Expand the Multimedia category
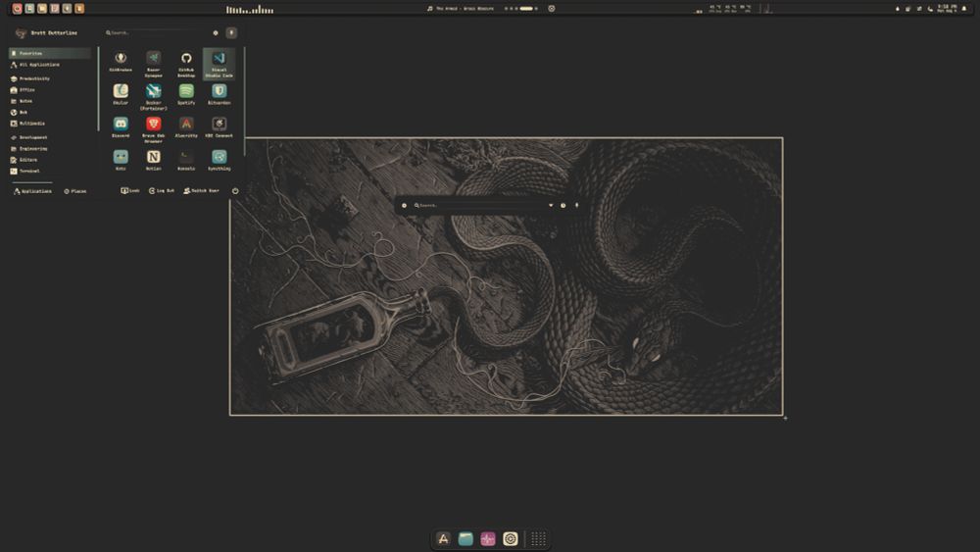The height and width of the screenshot is (552, 980). [33, 124]
